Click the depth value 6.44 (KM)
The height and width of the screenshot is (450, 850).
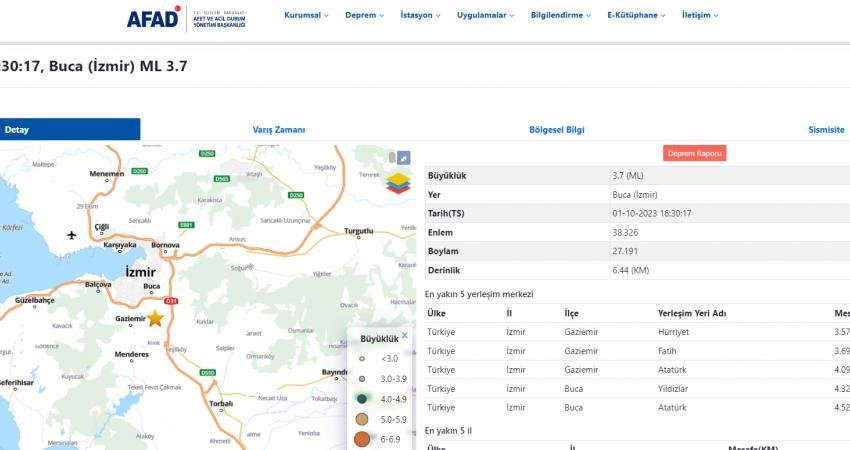click(630, 270)
